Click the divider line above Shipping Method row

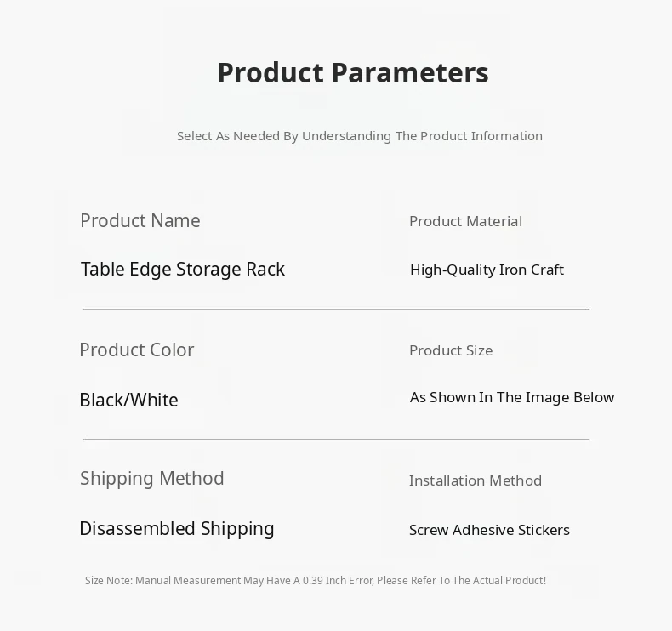[335, 440]
